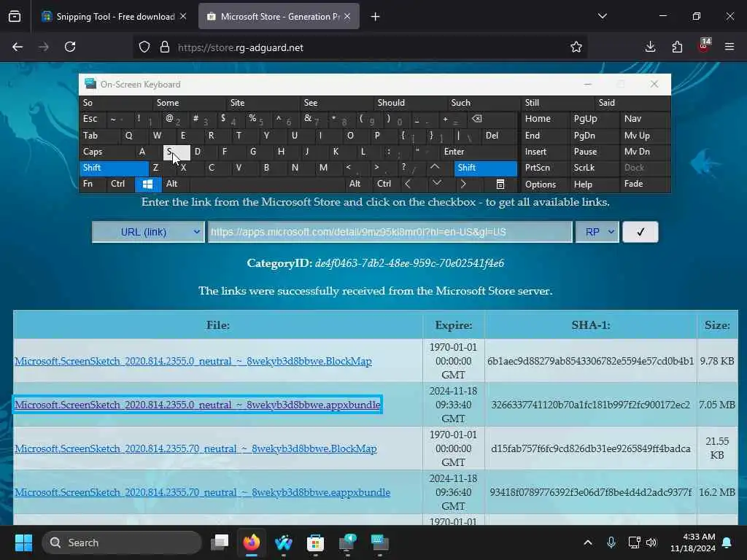Click the right arrow key
The height and width of the screenshot is (560, 747).
pos(463,184)
